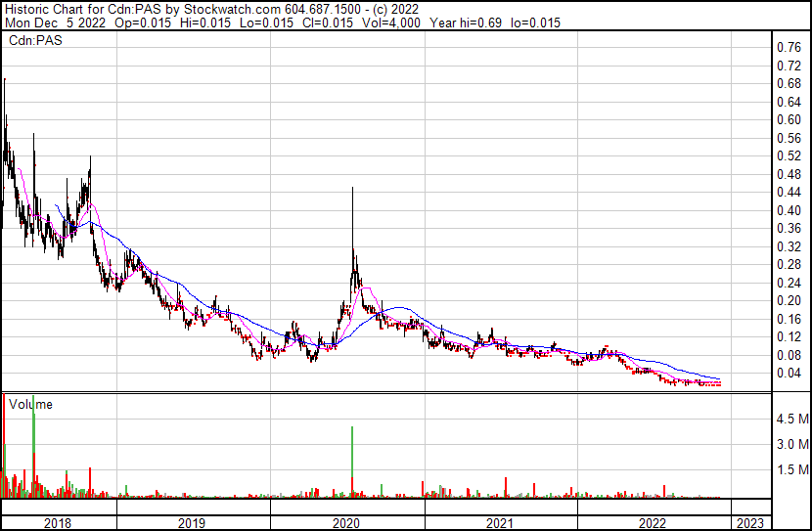Click the 2022 year label
The image size is (812, 531).
652,523
